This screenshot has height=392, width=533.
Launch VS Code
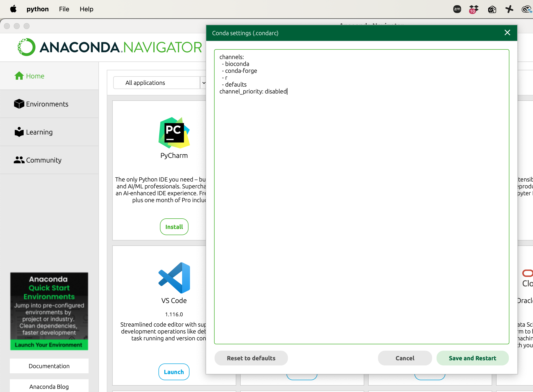(x=174, y=372)
